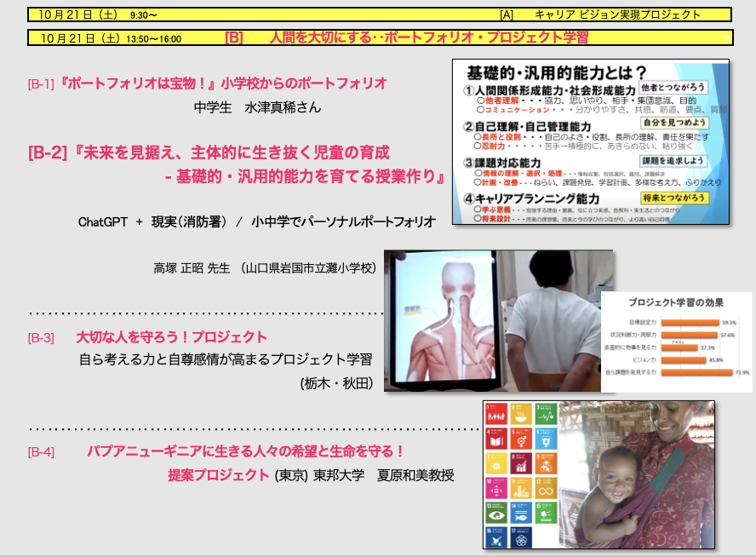Click the 自ら考える力と自尊感情が高まるプロジェクト学習 line

[226, 359]
